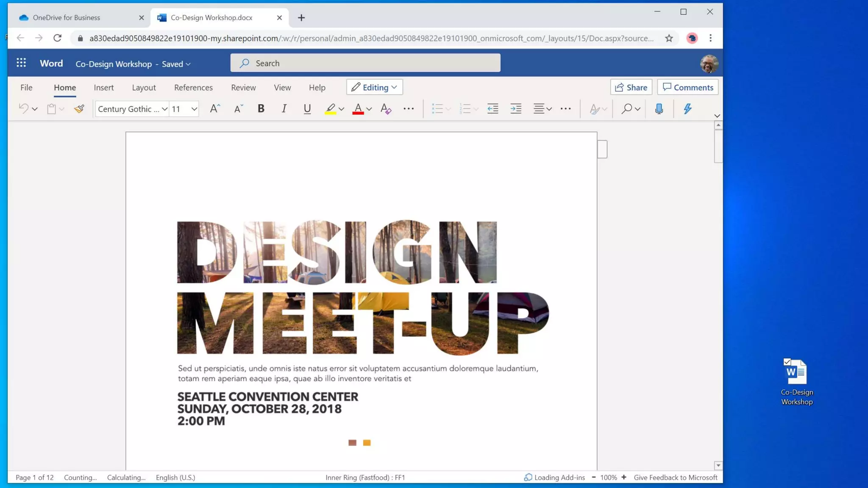The height and width of the screenshot is (488, 868).
Task: Bookmark this page with the star icon
Action: [669, 38]
